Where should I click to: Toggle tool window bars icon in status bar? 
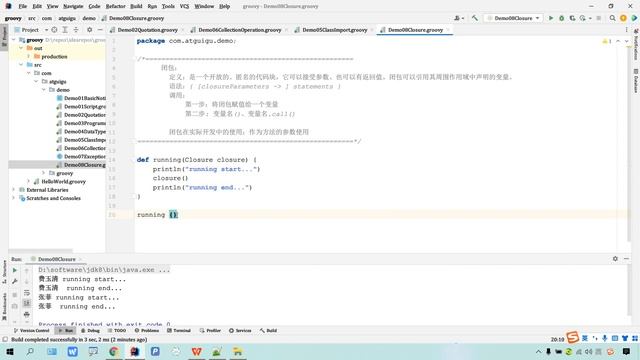(x=5, y=340)
